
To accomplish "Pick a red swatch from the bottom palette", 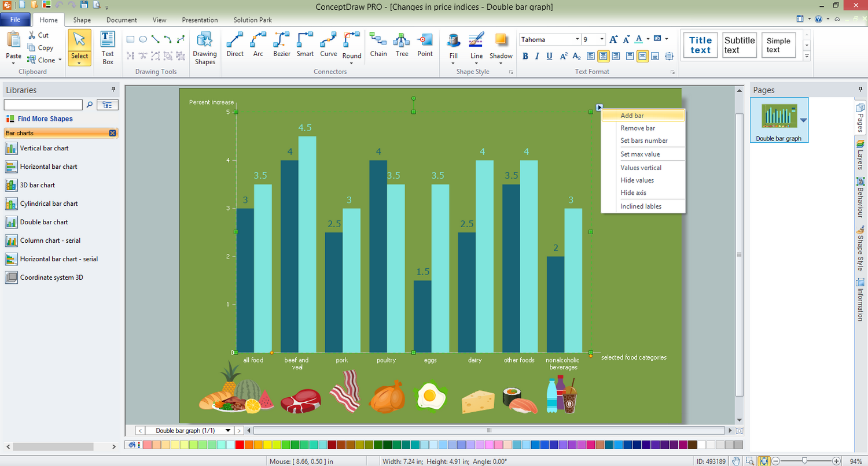I will coord(238,445).
